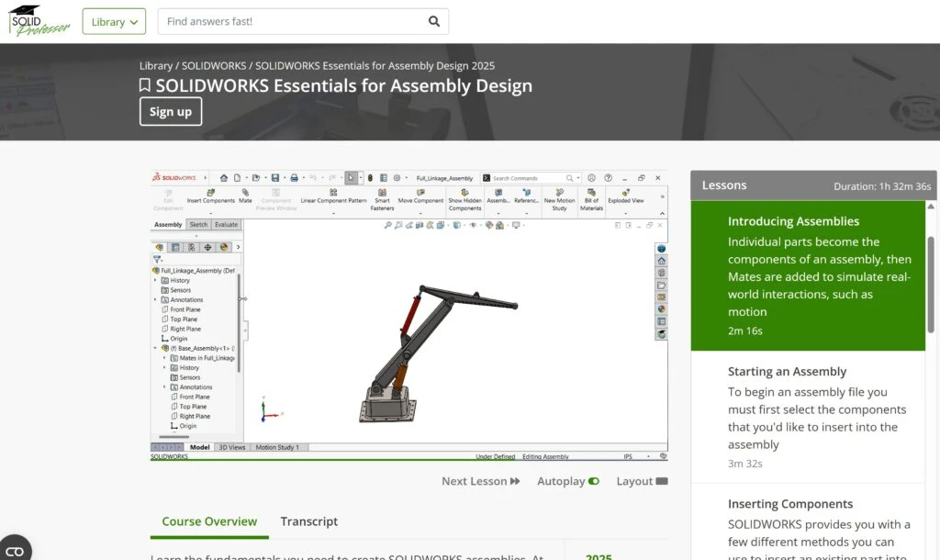This screenshot has height=560, width=940.
Task: Expand the Annotations tree node
Action: click(x=155, y=300)
